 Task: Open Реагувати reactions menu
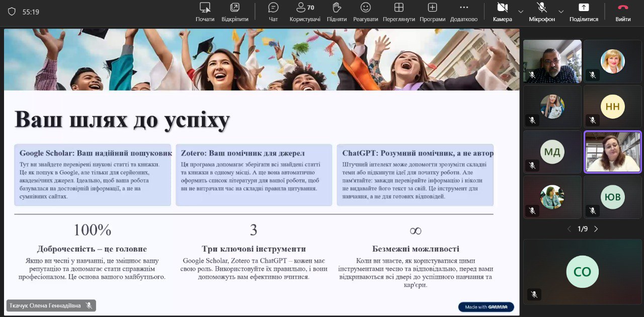[x=365, y=12]
